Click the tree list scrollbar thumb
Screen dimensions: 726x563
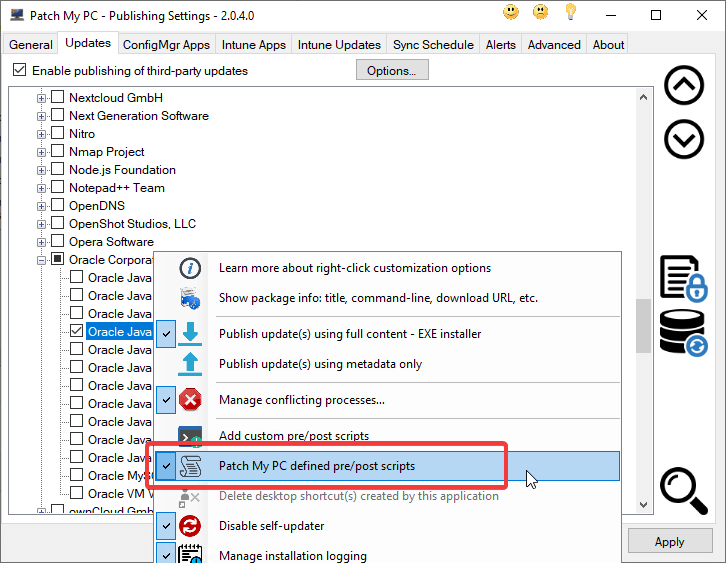643,326
